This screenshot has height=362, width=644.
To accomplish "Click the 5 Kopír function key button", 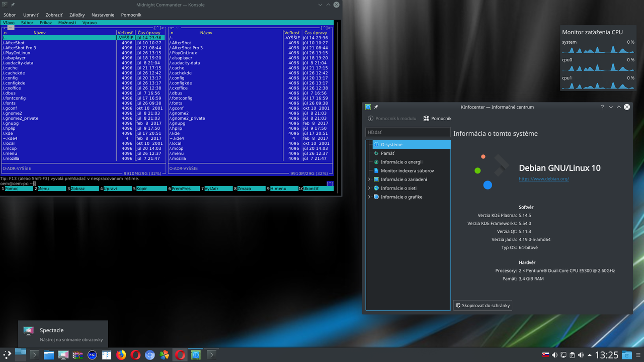I will (150, 189).
